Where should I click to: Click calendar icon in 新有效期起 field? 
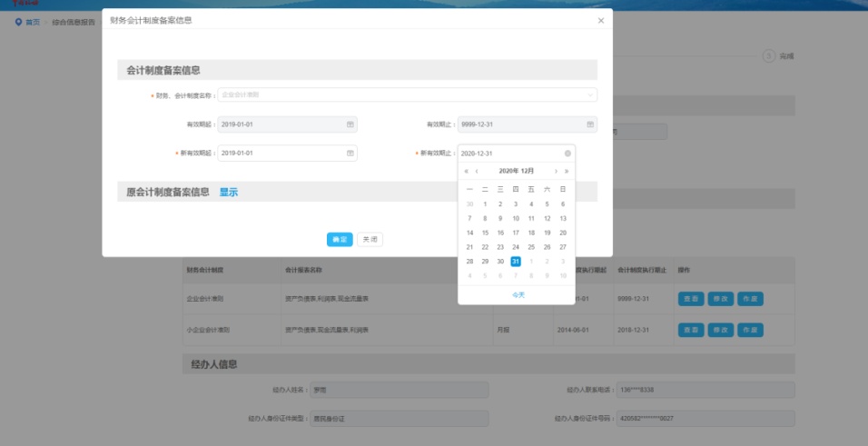pos(350,154)
